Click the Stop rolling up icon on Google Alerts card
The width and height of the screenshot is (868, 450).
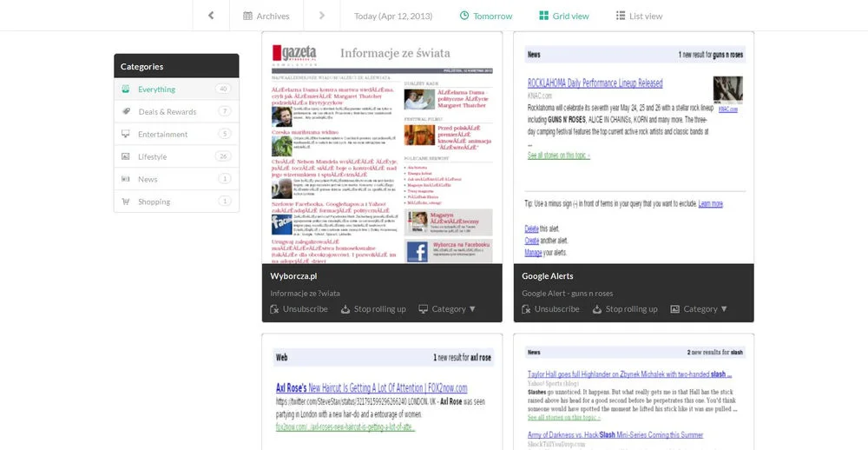click(597, 309)
